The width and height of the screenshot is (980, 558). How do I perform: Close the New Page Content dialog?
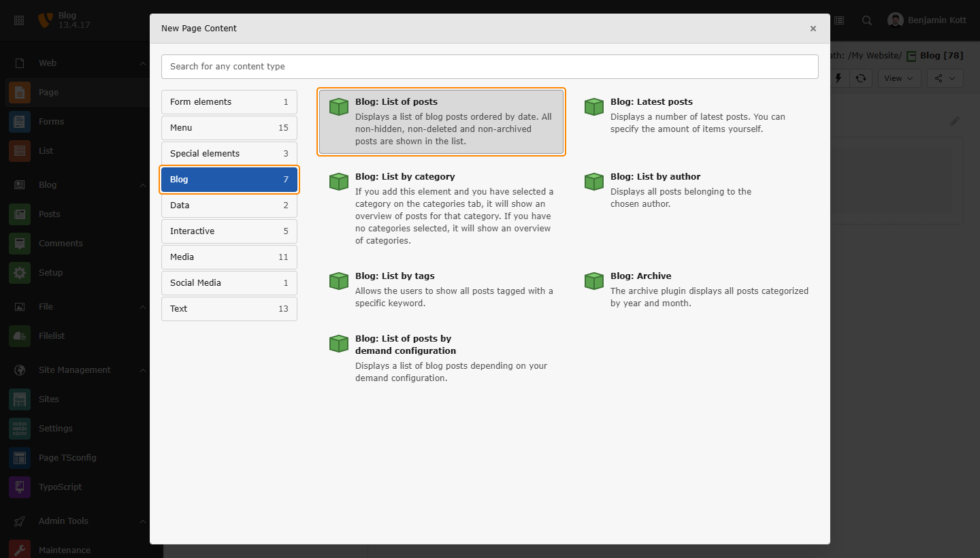813,29
